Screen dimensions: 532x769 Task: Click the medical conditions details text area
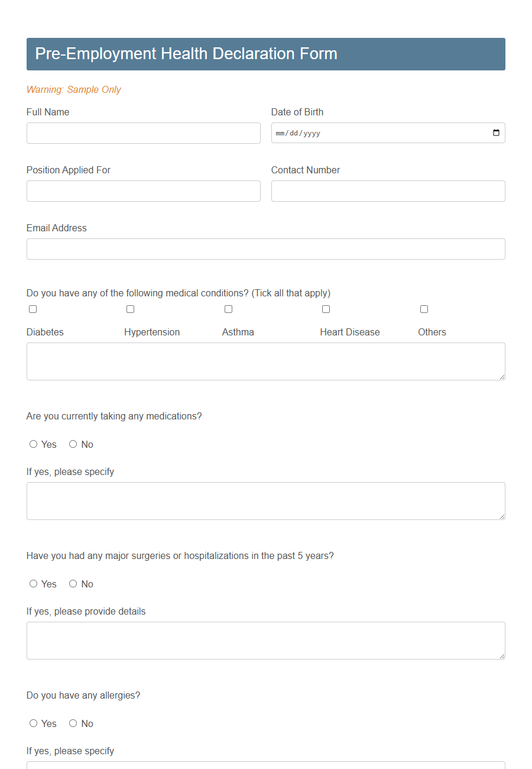pos(265,361)
